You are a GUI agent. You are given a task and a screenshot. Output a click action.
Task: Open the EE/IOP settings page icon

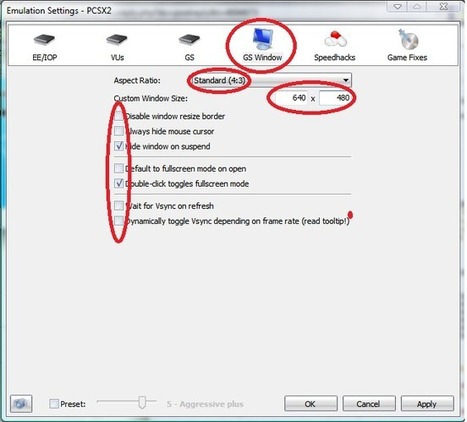(x=44, y=39)
